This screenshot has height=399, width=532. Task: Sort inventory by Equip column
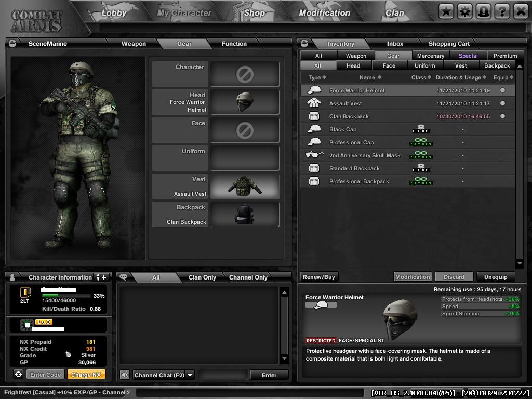pyautogui.click(x=503, y=77)
